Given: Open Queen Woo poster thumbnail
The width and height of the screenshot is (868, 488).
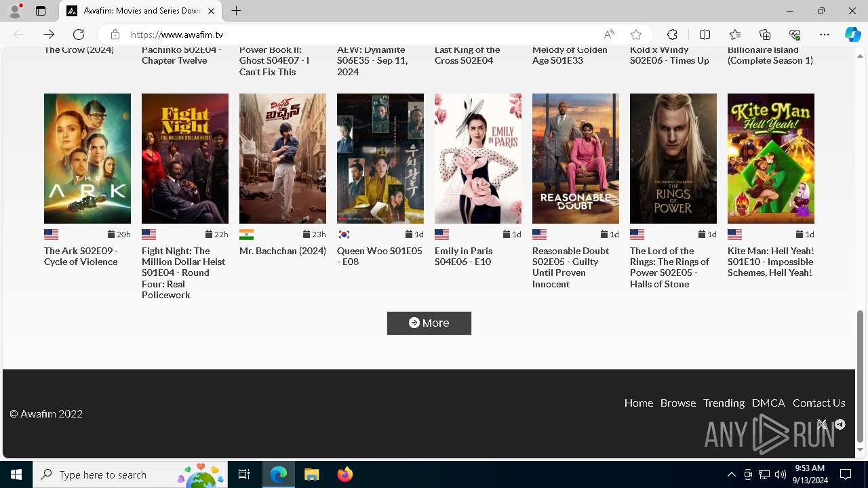Looking at the screenshot, I should 380,159.
